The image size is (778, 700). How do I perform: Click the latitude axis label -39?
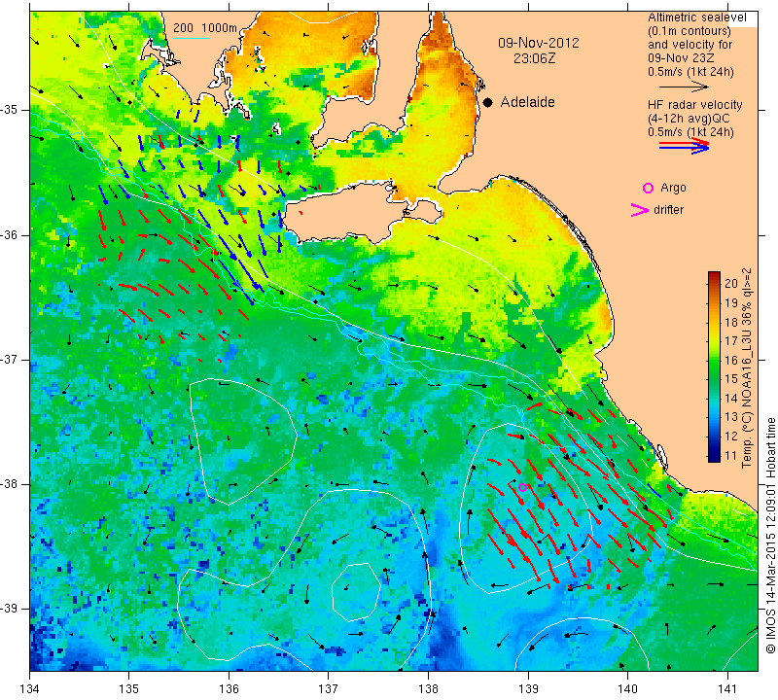tap(10, 609)
